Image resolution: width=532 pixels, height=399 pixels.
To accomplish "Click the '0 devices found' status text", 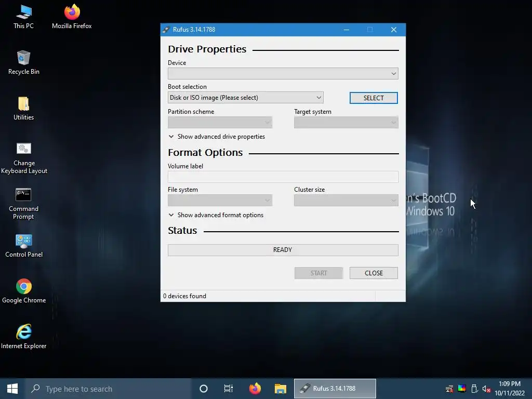I will click(x=184, y=296).
